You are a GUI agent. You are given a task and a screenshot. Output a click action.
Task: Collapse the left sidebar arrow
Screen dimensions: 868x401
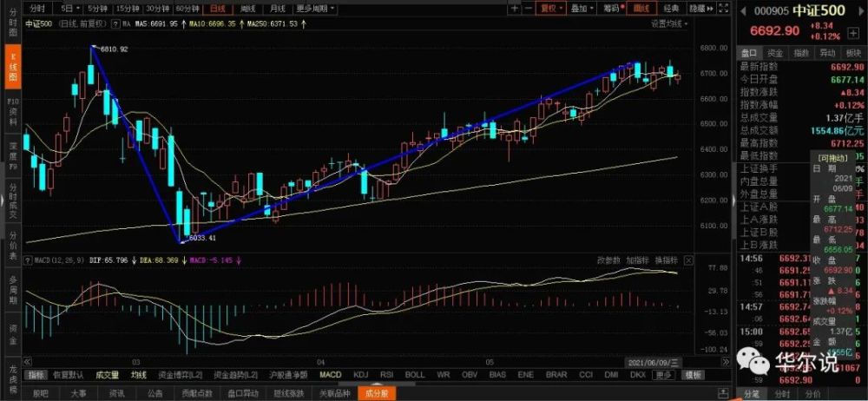[3, 200]
